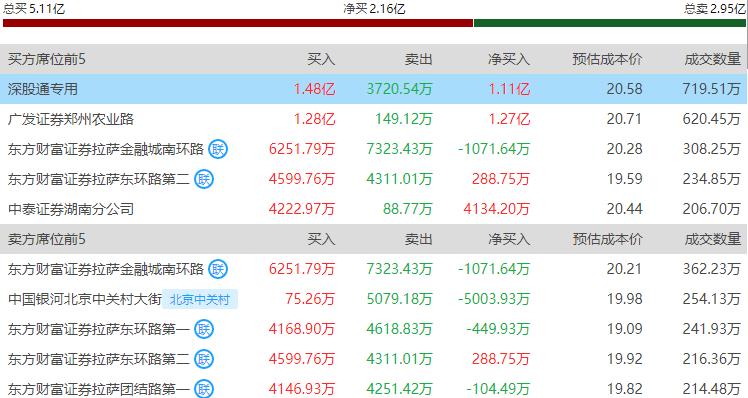Click 净买 2.16亿 label
Screen dimensions: 748x398
(x=374, y=9)
